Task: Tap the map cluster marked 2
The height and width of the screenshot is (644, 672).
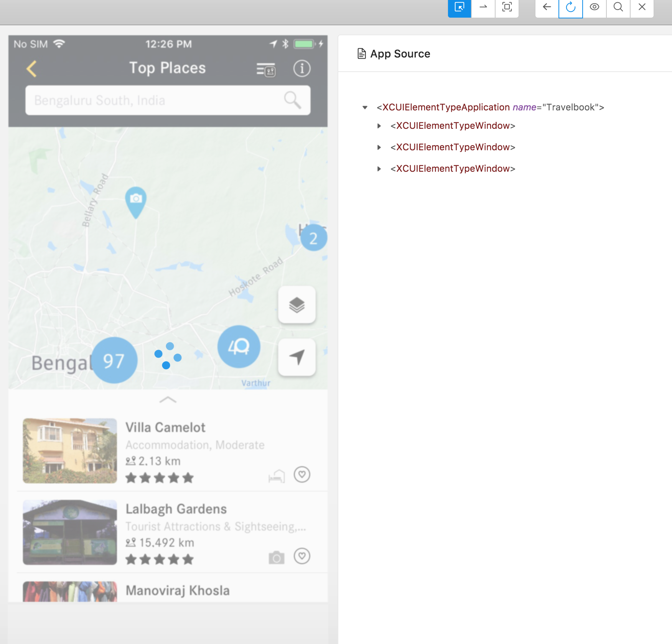Action: tap(314, 238)
